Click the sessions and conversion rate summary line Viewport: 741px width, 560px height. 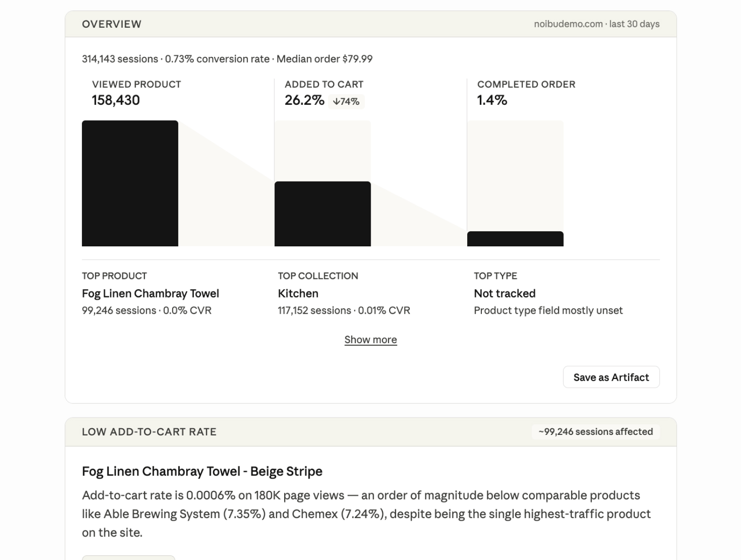coord(227,59)
